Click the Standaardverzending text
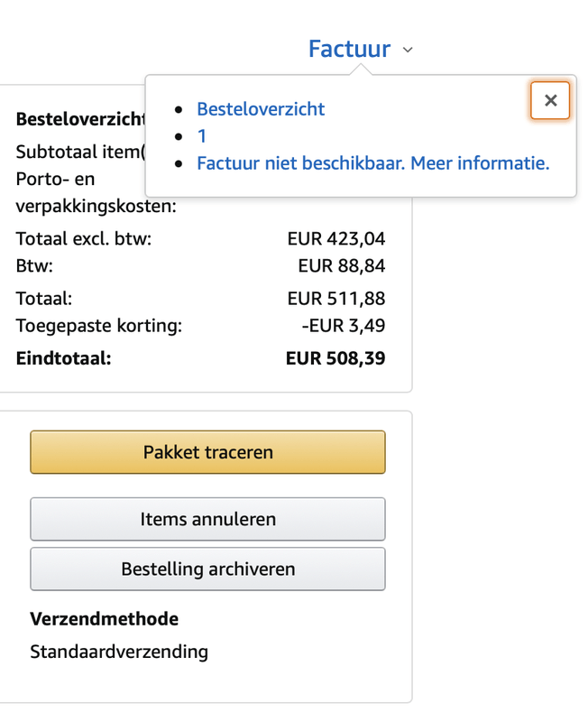This screenshot has height=722, width=588. coord(119,652)
